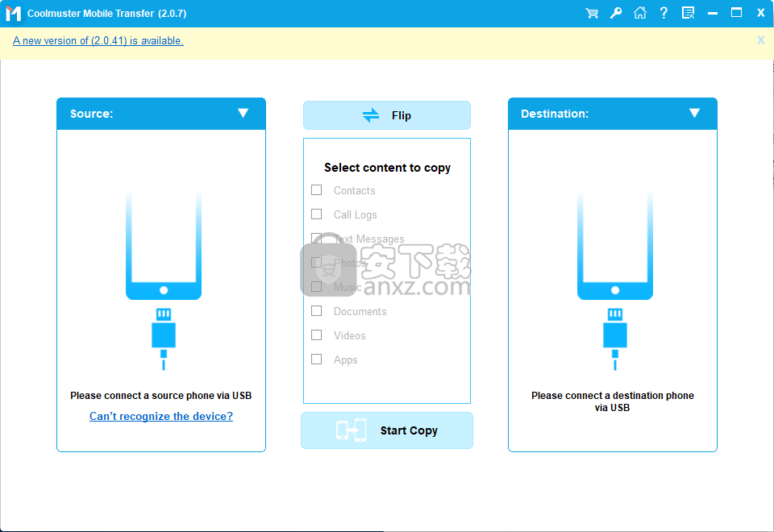Viewport: 774px width, 532px height.
Task: Check the Documents checkbox
Action: tap(316, 311)
